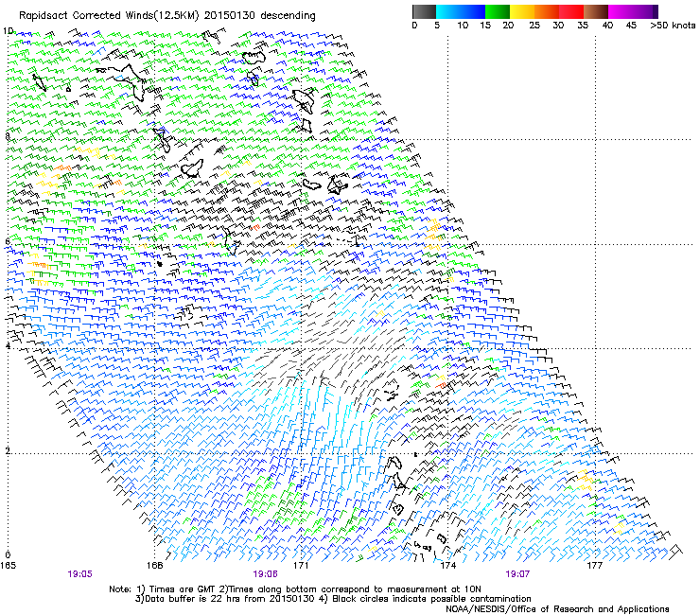Click the green 15-20 knots color segment
The height and width of the screenshot is (615, 700).
click(x=498, y=11)
